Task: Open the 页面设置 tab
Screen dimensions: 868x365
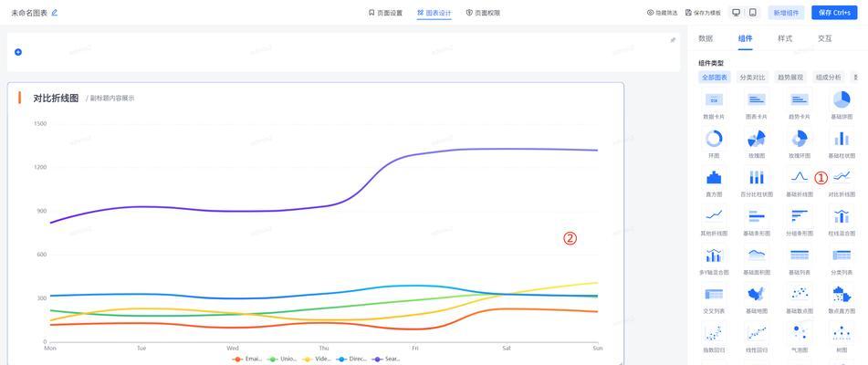Action: pyautogui.click(x=385, y=13)
